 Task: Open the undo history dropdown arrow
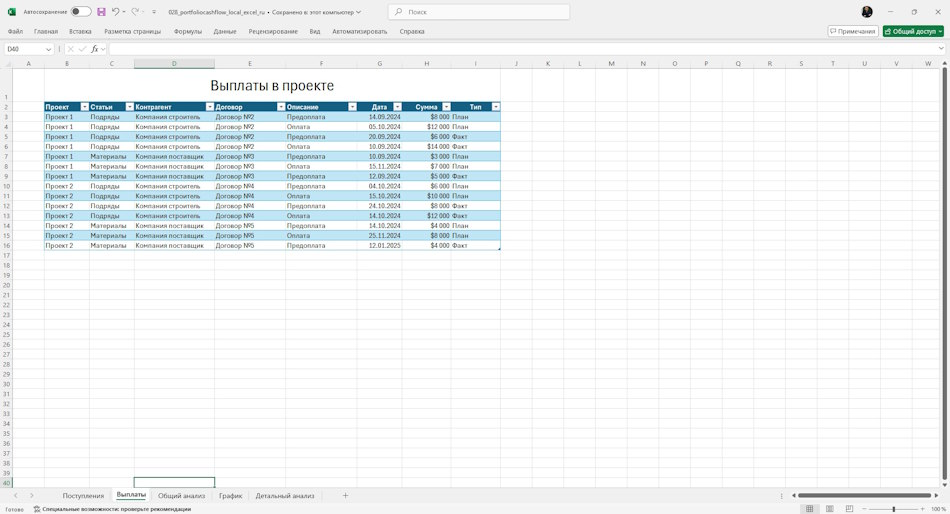coord(124,12)
